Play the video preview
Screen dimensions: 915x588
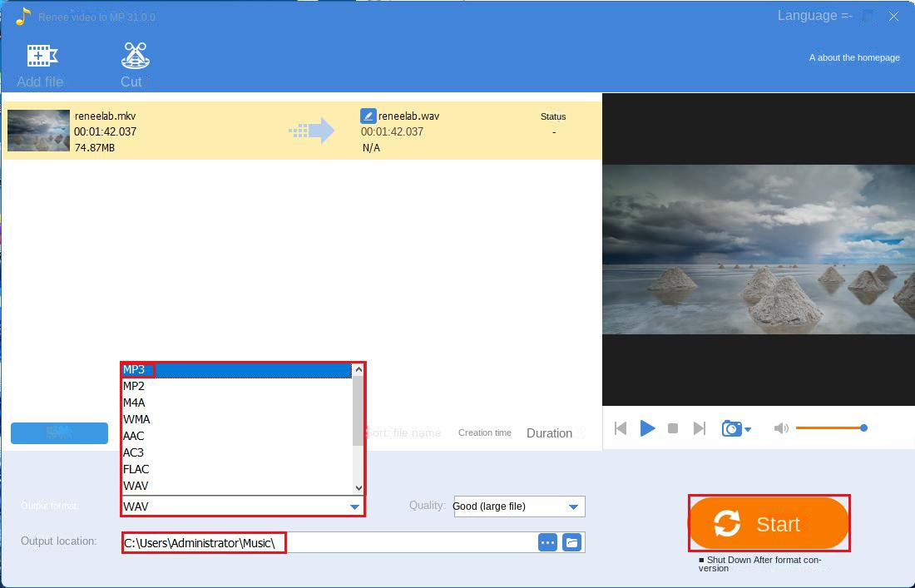tap(647, 428)
